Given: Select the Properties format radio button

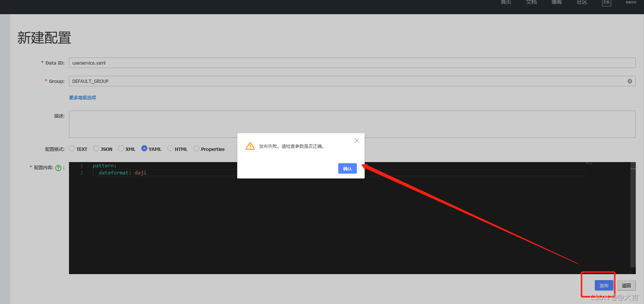Looking at the screenshot, I should (197, 149).
